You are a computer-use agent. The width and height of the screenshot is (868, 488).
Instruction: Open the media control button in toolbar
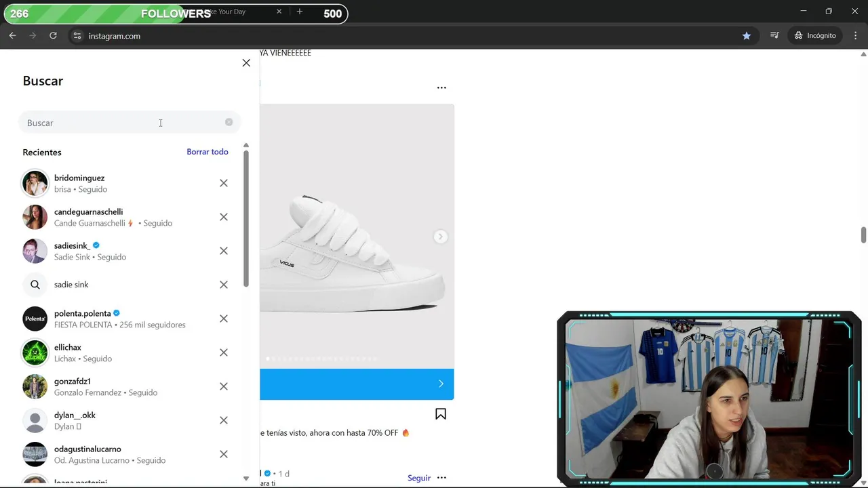(774, 35)
